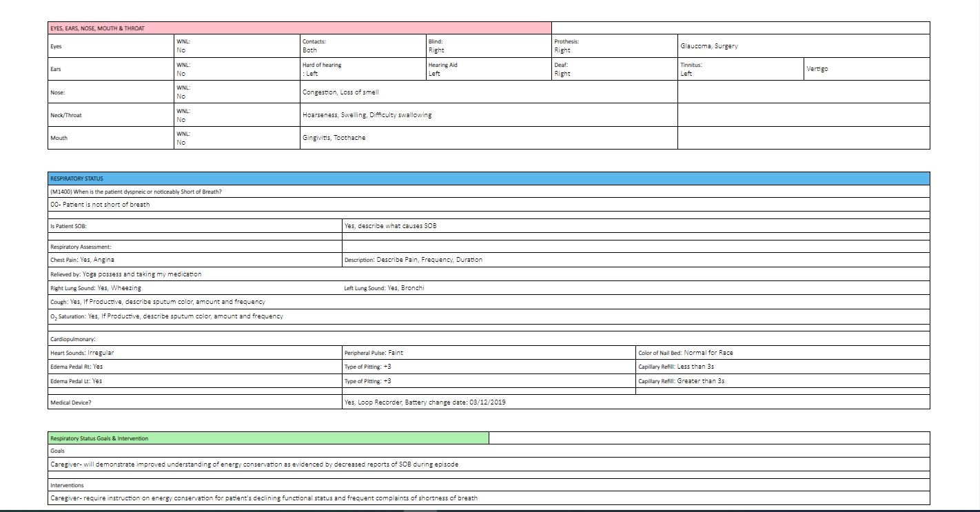
Task: Select the blue Respiratory Status header bar
Action: click(488, 178)
